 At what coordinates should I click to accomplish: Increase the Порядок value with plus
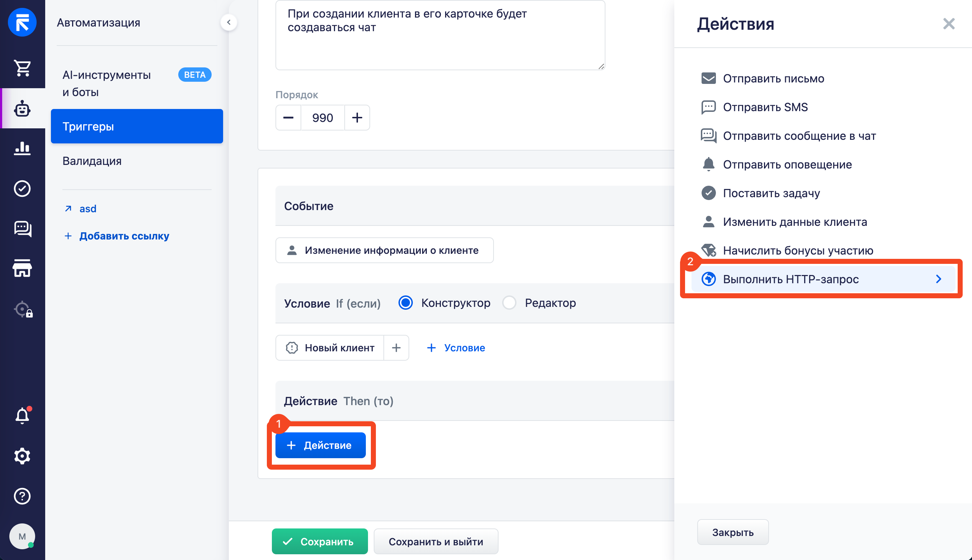pyautogui.click(x=357, y=118)
